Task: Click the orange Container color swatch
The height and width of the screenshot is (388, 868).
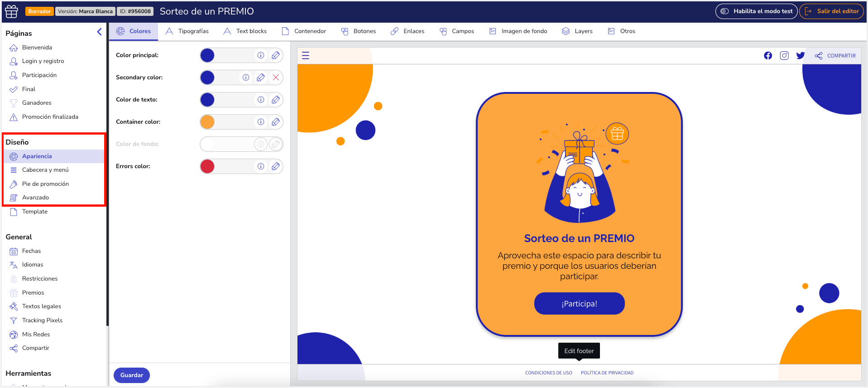Action: coord(207,122)
